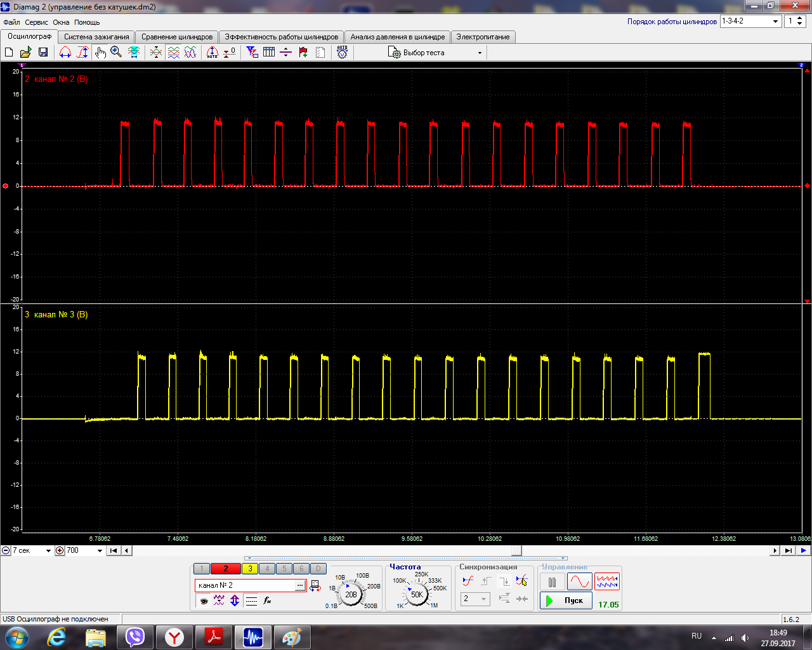Open the Файл menu
812x650 pixels.
(11, 22)
